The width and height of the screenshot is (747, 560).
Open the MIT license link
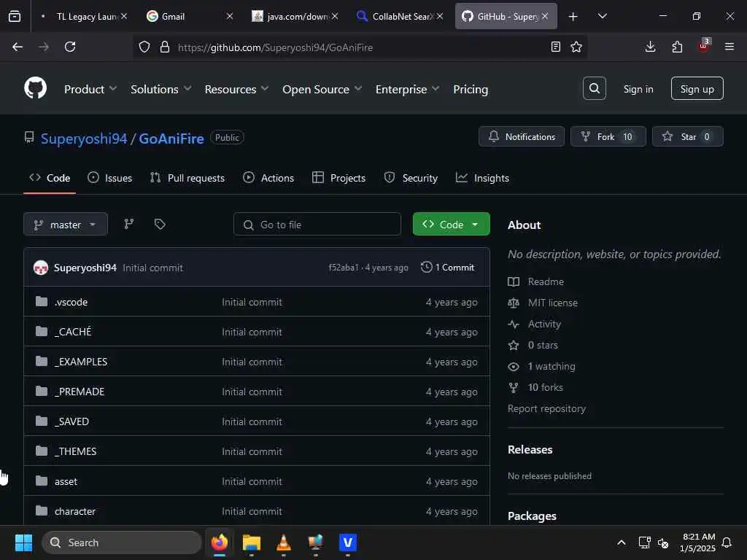tap(553, 303)
